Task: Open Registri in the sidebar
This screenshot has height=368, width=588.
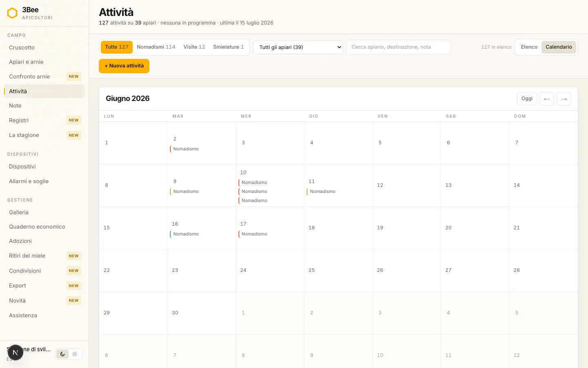Action: (x=44, y=120)
